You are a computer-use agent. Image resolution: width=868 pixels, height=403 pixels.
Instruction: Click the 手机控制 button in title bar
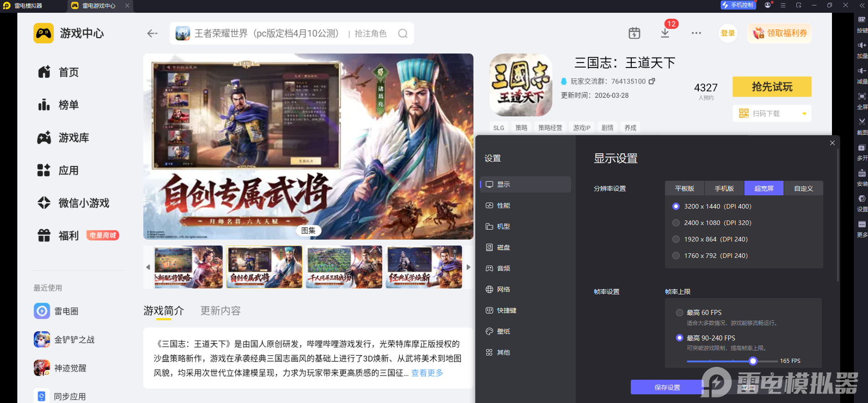point(738,5)
